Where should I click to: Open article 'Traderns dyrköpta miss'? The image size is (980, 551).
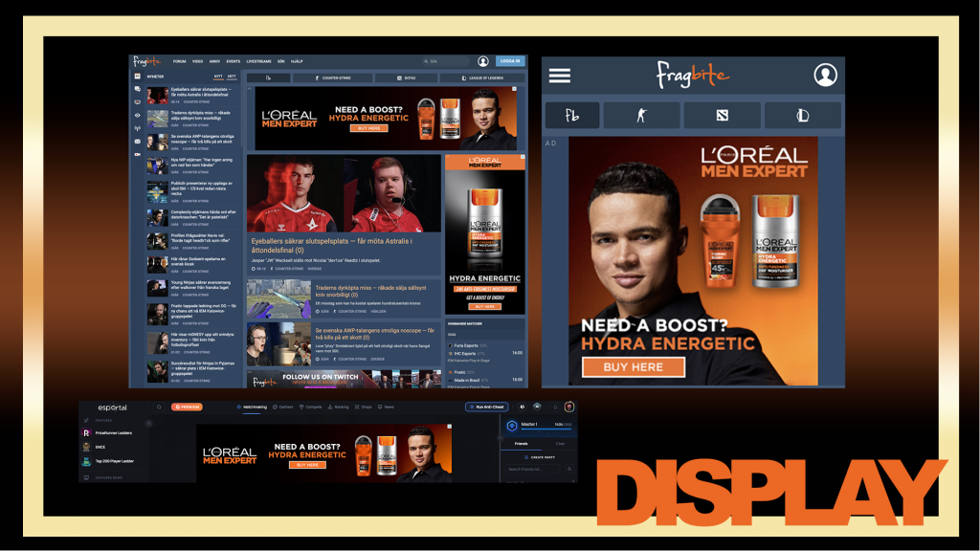tap(370, 291)
